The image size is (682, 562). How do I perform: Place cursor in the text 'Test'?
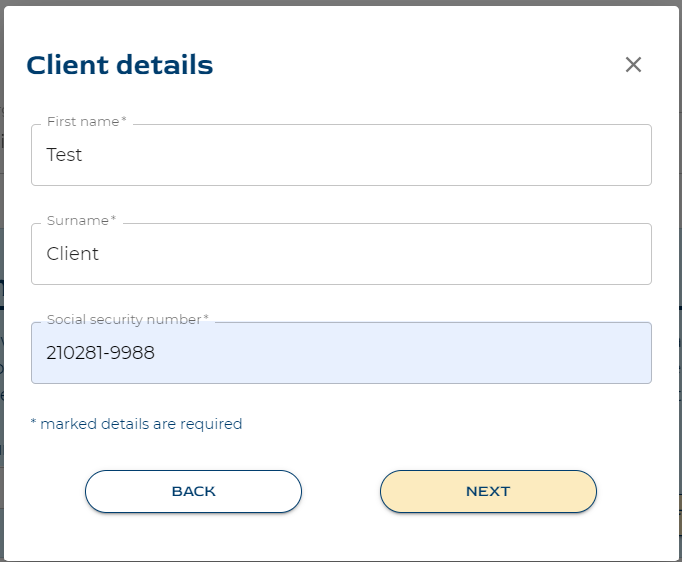tap(64, 155)
